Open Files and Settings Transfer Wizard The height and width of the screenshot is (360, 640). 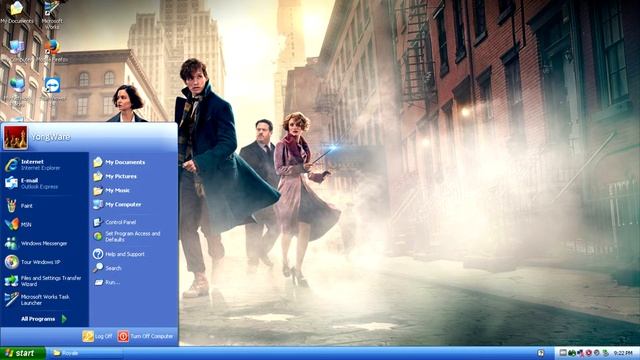click(x=44, y=281)
